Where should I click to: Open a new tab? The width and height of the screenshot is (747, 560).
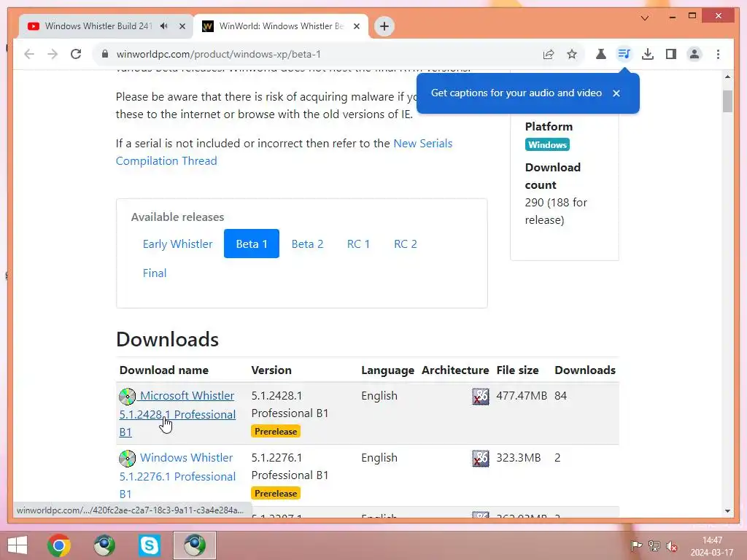(384, 26)
